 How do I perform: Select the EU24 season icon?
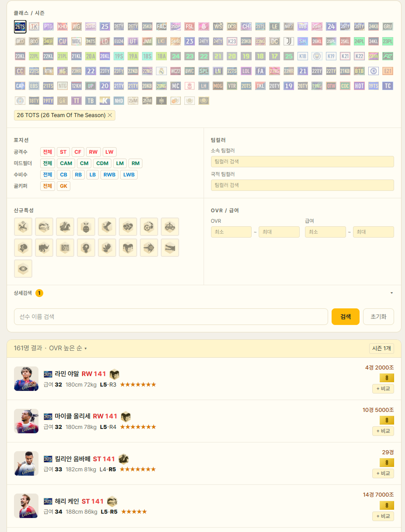pos(119,41)
